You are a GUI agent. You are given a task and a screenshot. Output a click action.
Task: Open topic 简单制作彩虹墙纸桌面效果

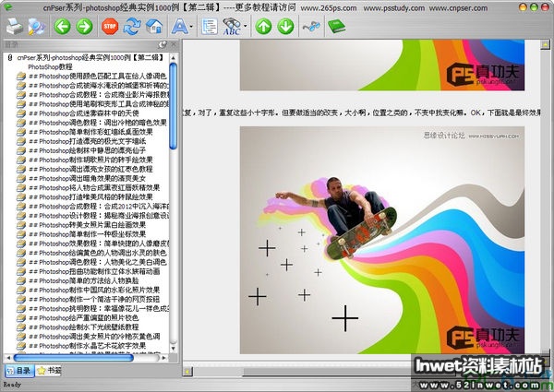click(x=90, y=132)
